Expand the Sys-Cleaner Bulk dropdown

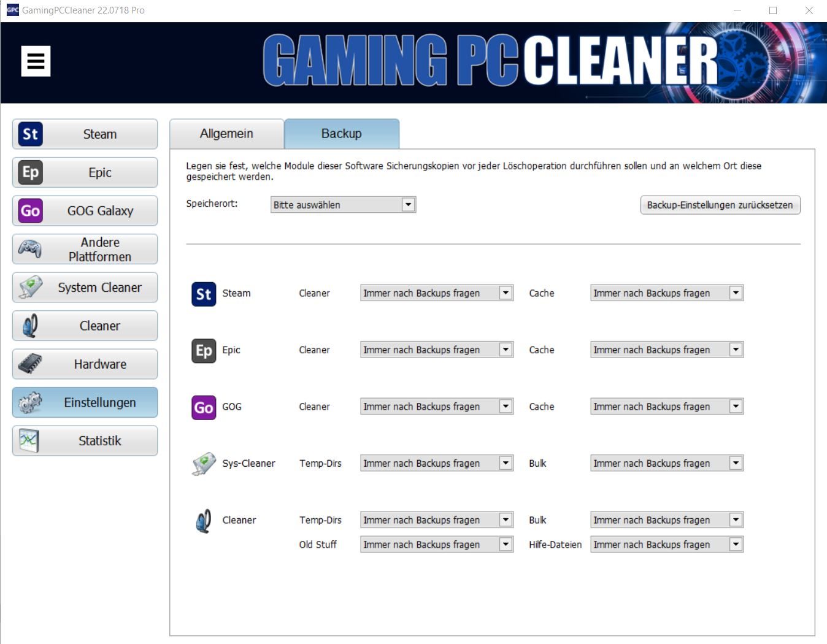[667, 463]
